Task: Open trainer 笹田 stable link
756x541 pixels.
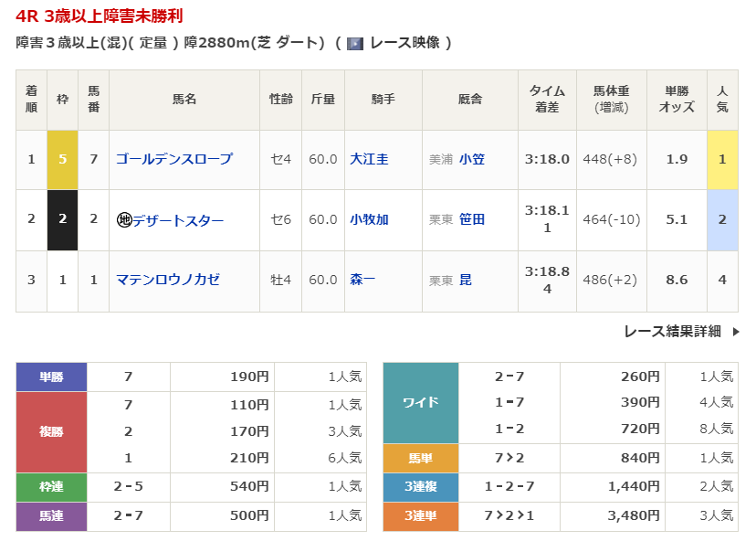Action: coord(472,219)
